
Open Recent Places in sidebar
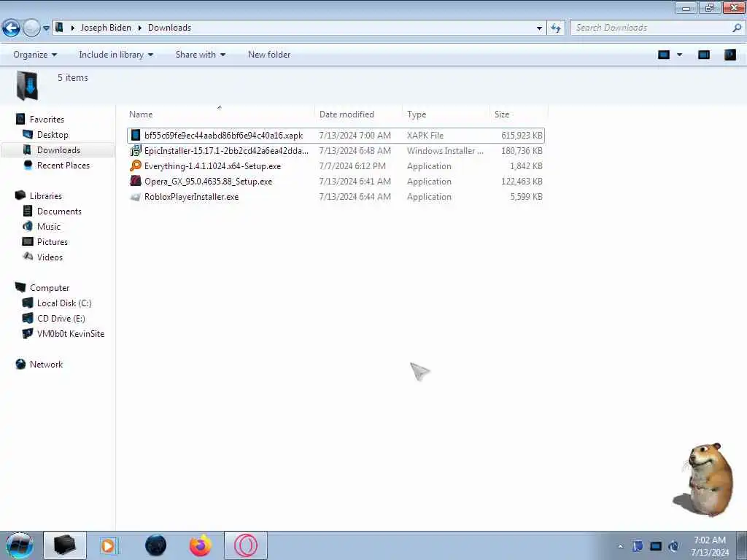(x=63, y=166)
